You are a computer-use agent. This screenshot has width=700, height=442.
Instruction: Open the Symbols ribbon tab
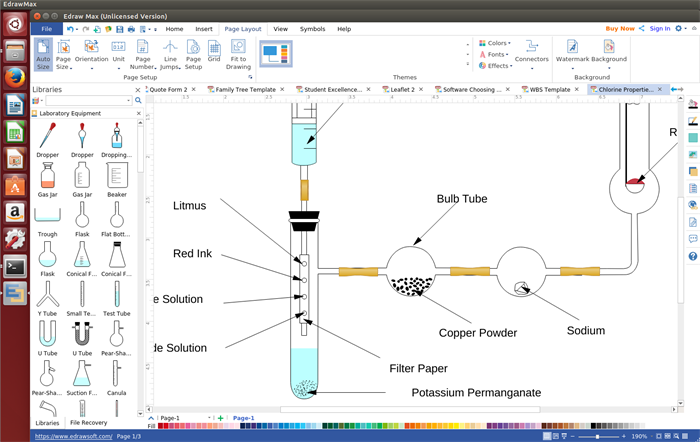tap(312, 29)
